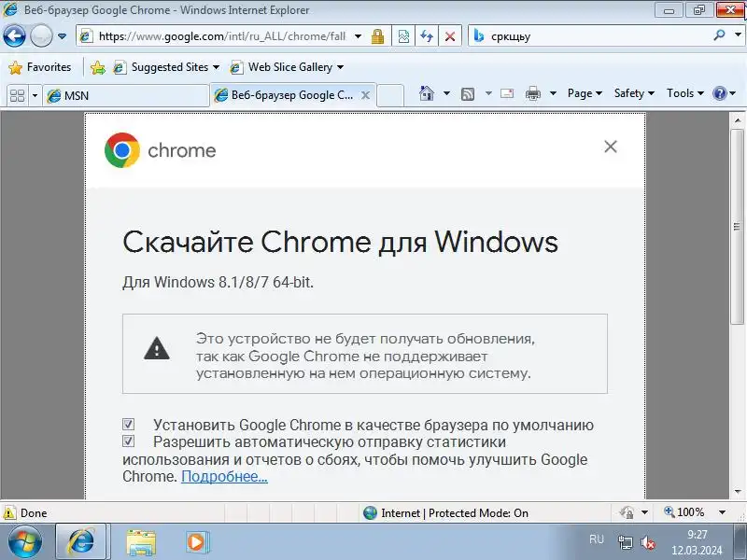747x560 pixels.
Task: Click the warning triangle icon in notice
Action: [x=157, y=348]
